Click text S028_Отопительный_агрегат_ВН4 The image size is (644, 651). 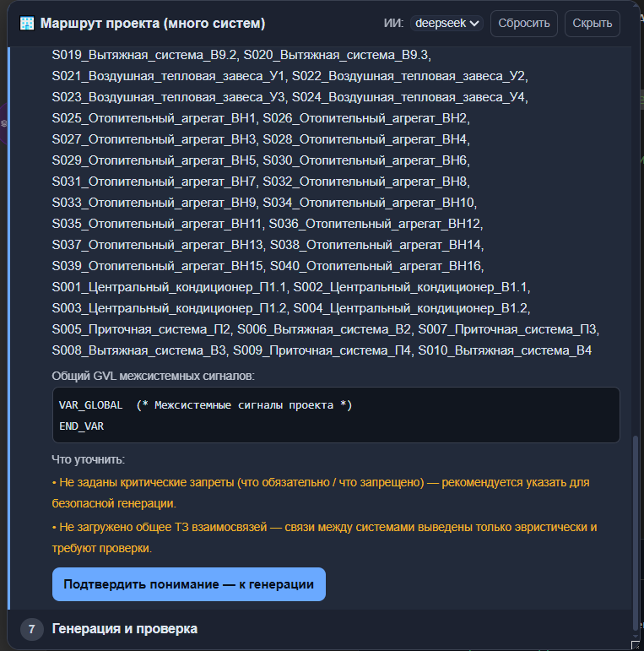[x=365, y=139]
